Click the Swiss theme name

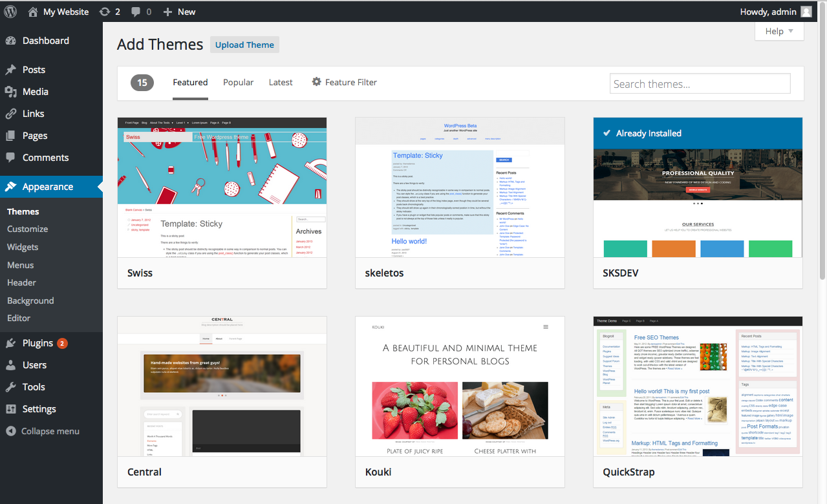click(140, 273)
